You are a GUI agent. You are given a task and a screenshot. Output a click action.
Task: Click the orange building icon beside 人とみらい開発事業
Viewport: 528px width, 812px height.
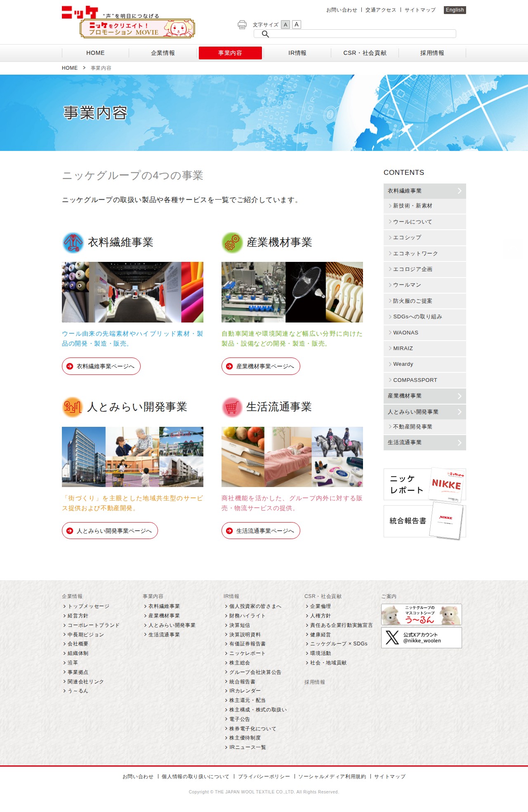tap(73, 407)
